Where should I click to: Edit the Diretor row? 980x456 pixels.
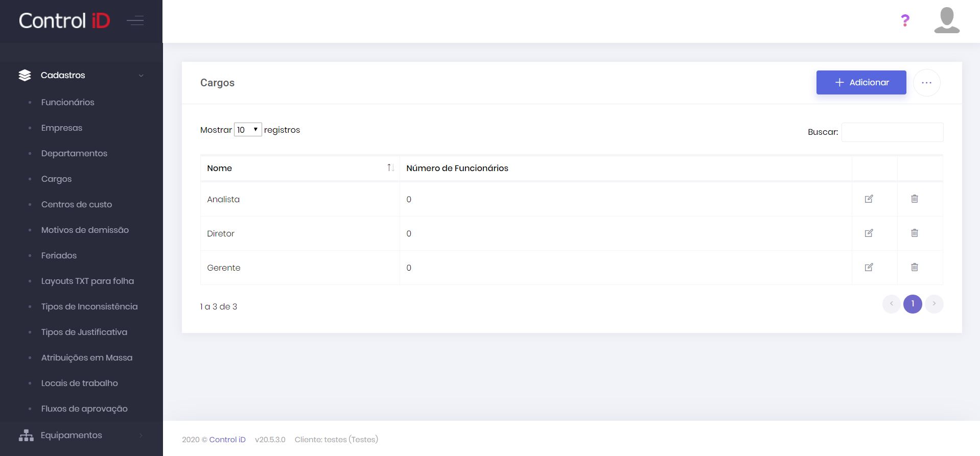click(x=869, y=233)
